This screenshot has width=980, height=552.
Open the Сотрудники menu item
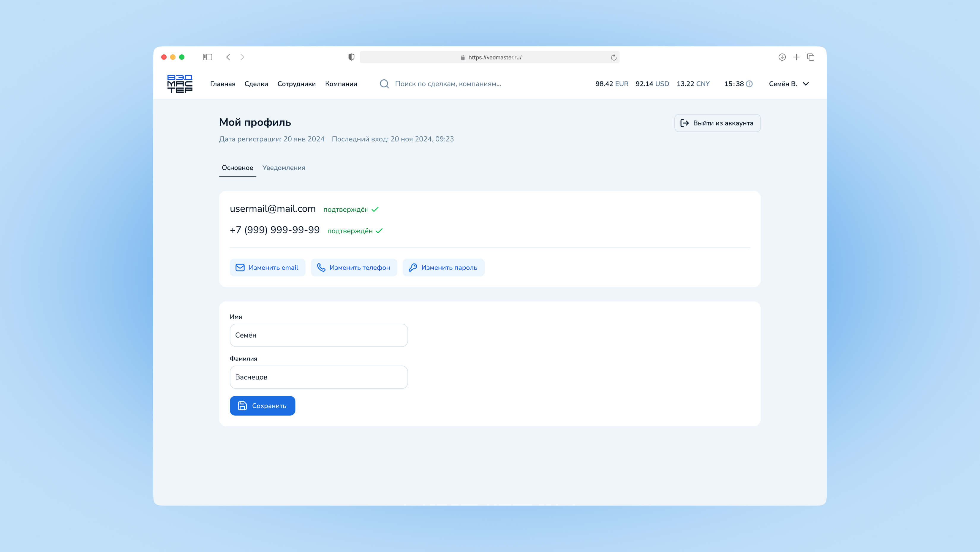tap(296, 84)
